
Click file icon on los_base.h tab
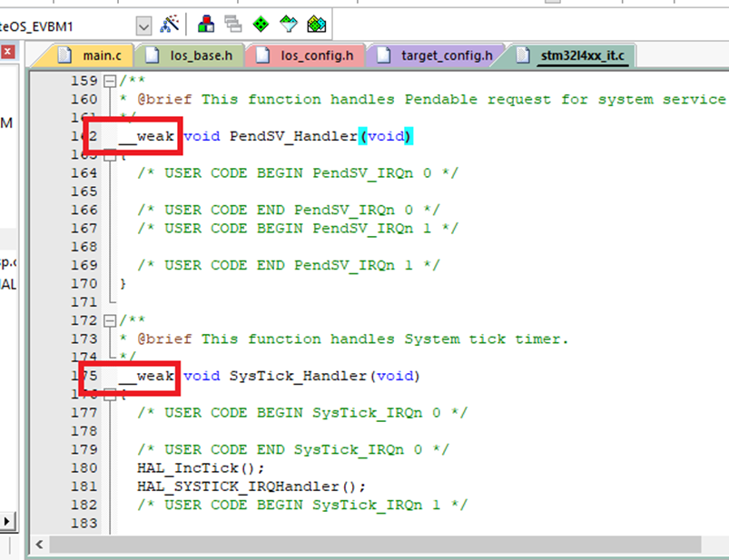[152, 55]
